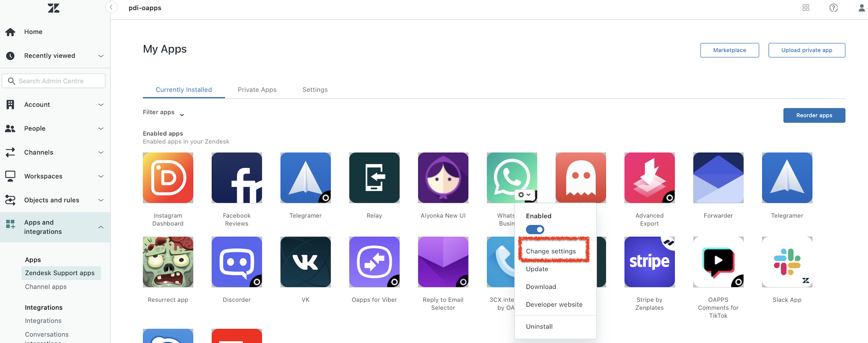Viewport: 868px width, 343px height.
Task: Open the red ghost app icon
Action: (581, 178)
